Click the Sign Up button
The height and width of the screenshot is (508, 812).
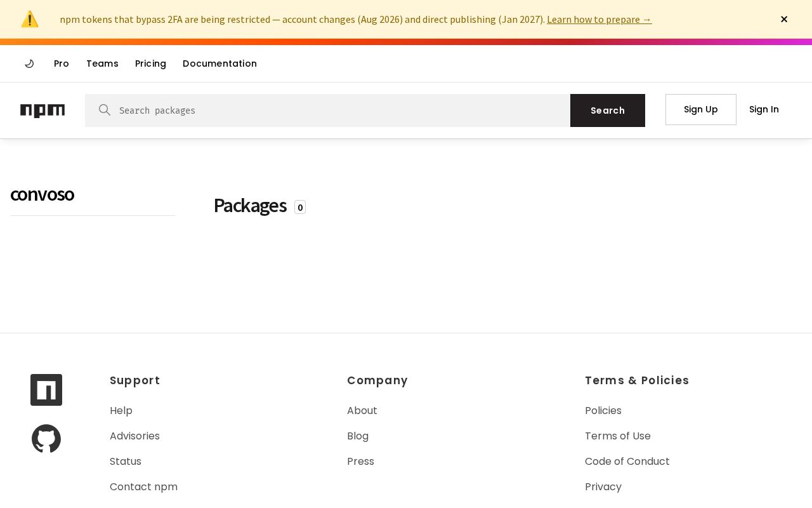(x=701, y=109)
